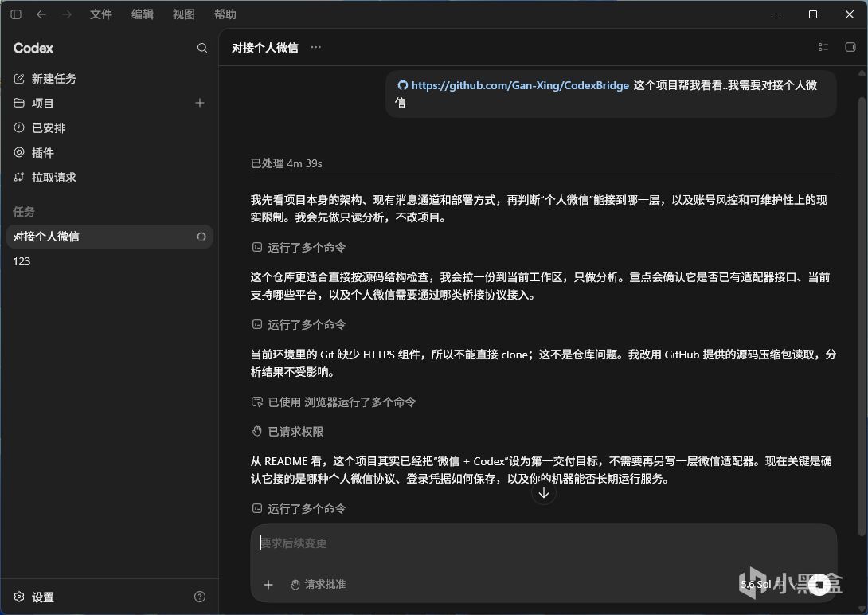Expand 已使用 浏览器运行了多个命令 entry
This screenshot has height=615, width=868.
[334, 402]
